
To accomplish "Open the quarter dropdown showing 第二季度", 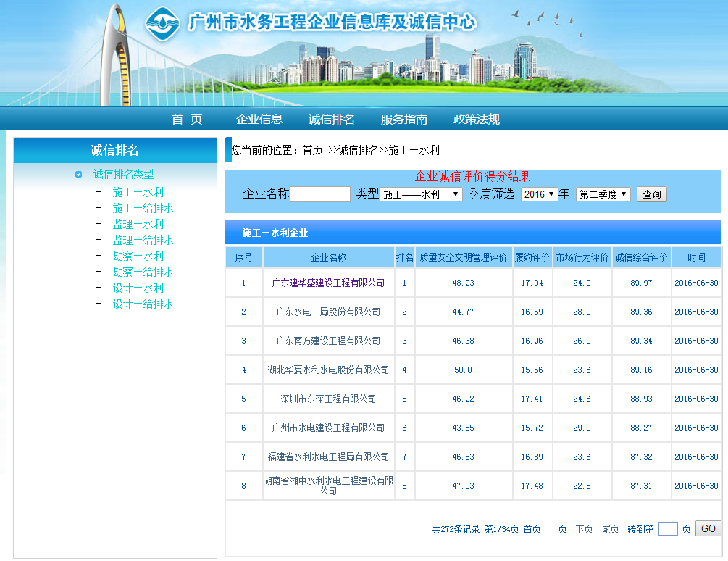I will tap(603, 194).
